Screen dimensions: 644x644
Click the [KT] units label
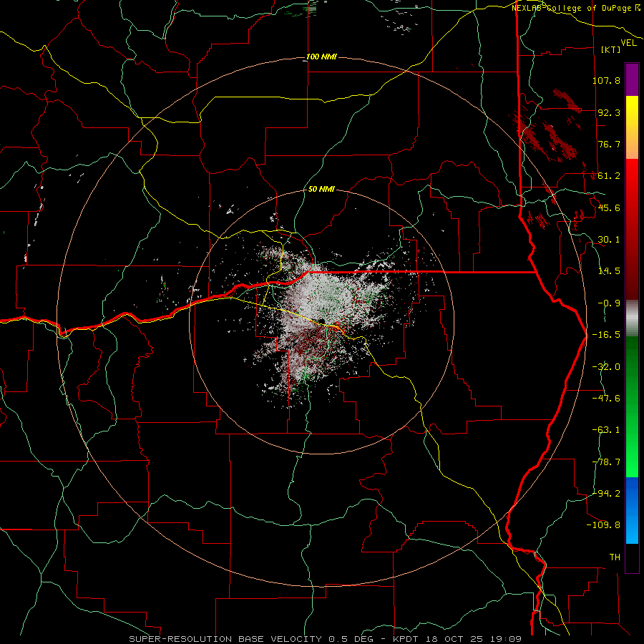pos(611,49)
